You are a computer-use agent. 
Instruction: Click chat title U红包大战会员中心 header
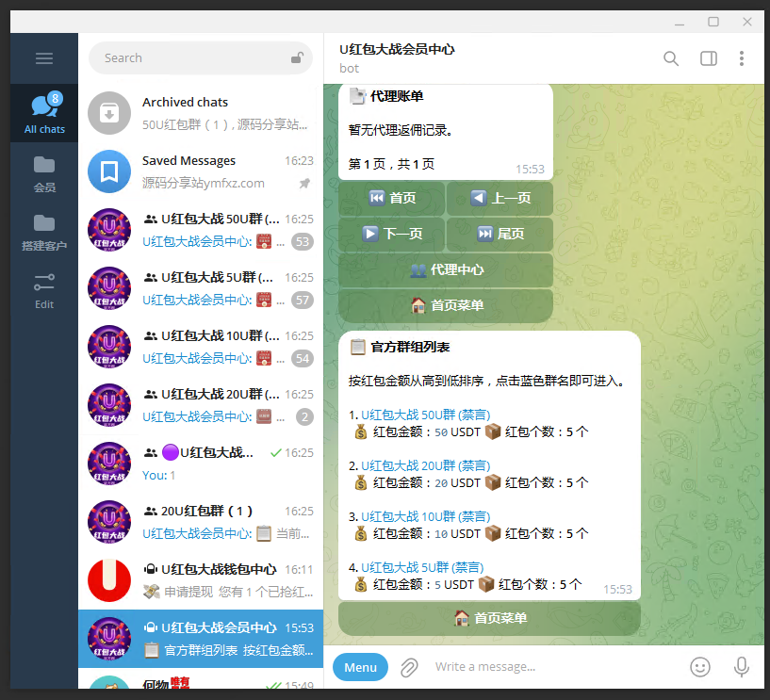pyautogui.click(x=397, y=49)
